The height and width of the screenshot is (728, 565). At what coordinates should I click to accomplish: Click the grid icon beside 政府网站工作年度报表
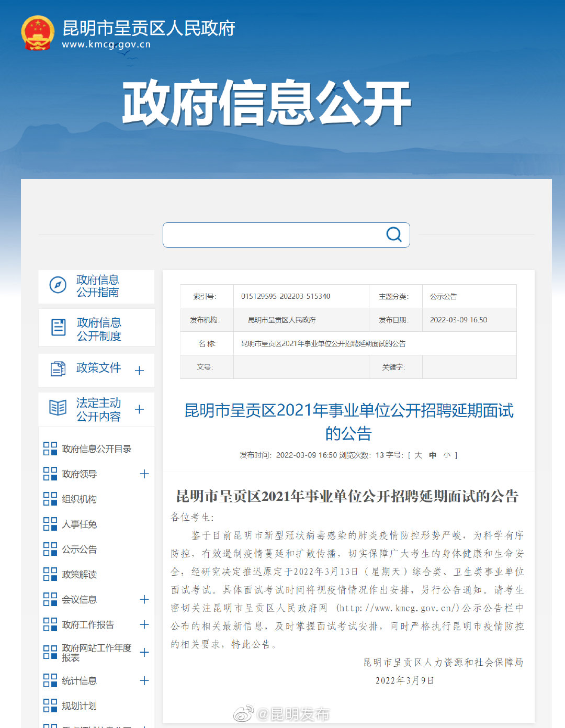(50, 652)
